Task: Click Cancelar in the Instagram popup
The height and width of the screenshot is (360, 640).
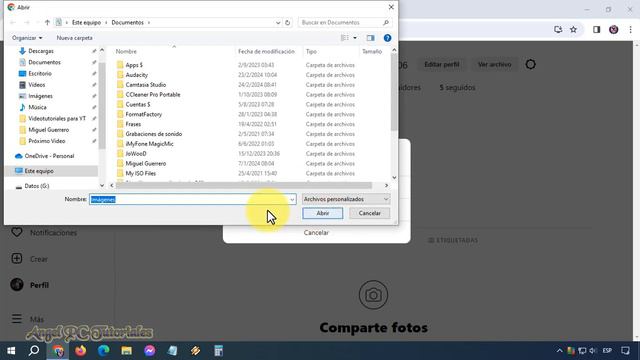Action: click(x=316, y=233)
